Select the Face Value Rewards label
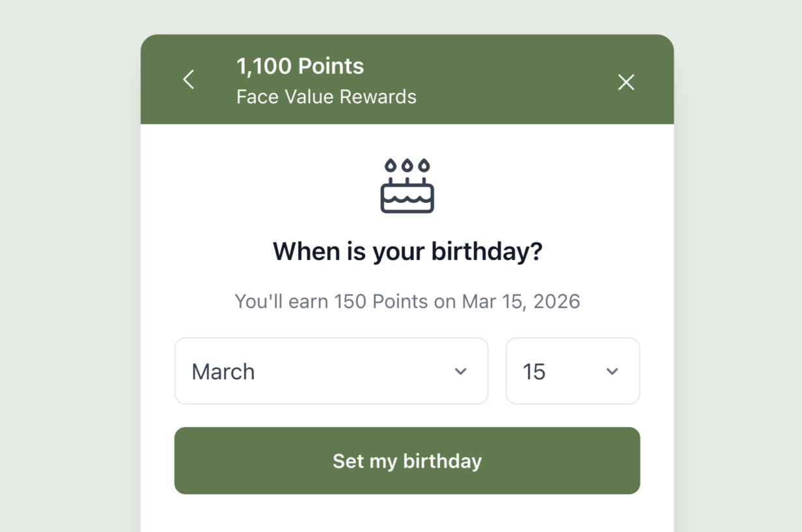The image size is (802, 532). coord(326,96)
